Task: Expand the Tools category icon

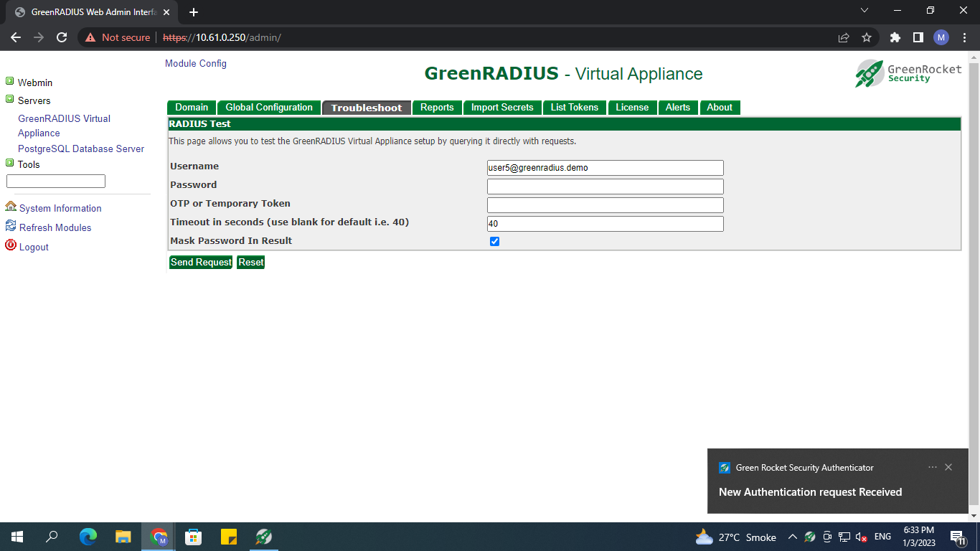Action: click(x=10, y=164)
